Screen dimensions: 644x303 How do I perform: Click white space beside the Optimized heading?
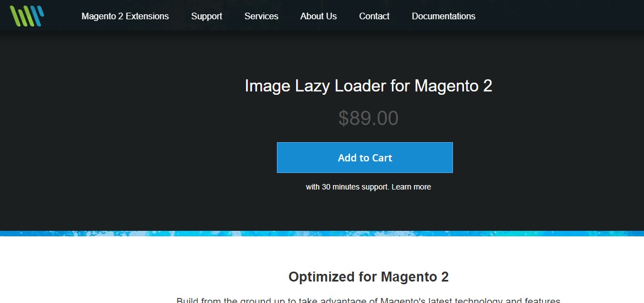534,277
